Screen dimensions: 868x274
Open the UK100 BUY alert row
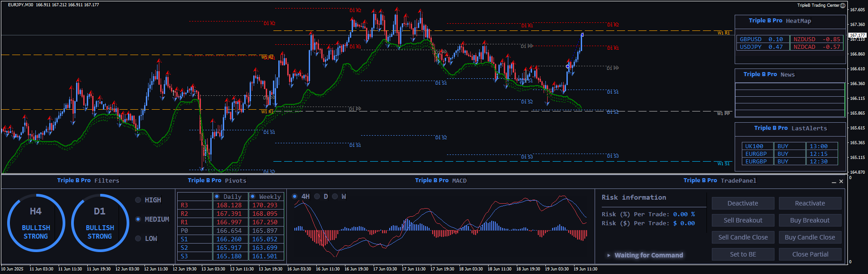click(x=754, y=146)
